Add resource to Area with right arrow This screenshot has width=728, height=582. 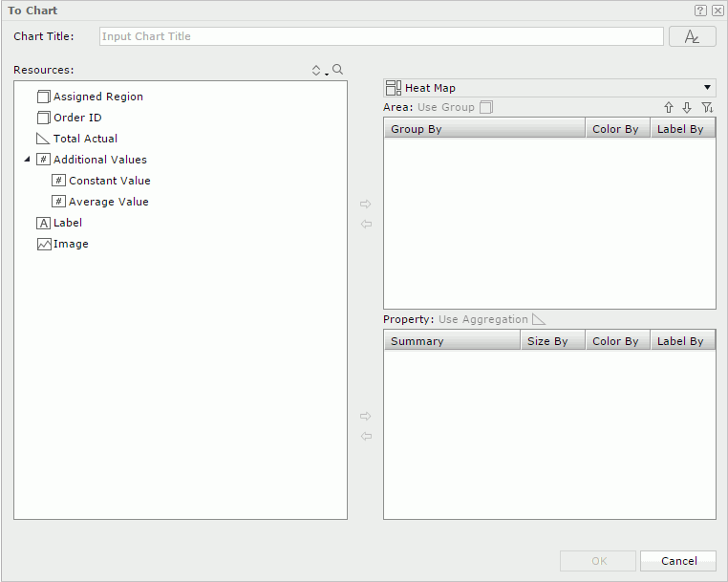point(366,204)
